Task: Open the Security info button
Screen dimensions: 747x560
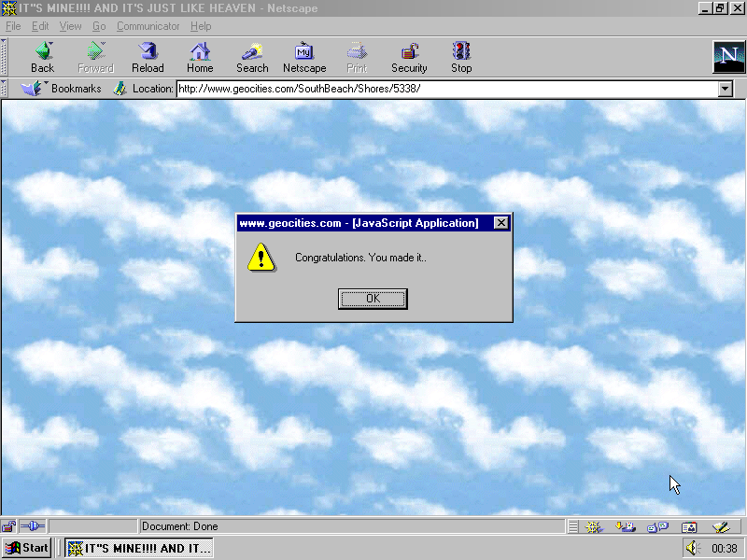Action: [x=409, y=57]
